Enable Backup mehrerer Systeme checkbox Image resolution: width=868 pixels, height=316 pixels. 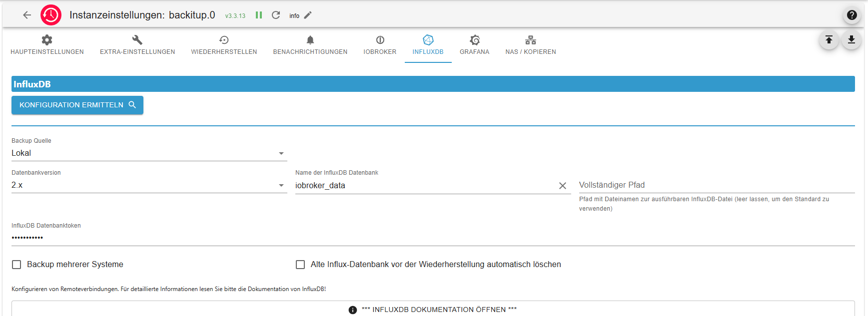pos(16,265)
